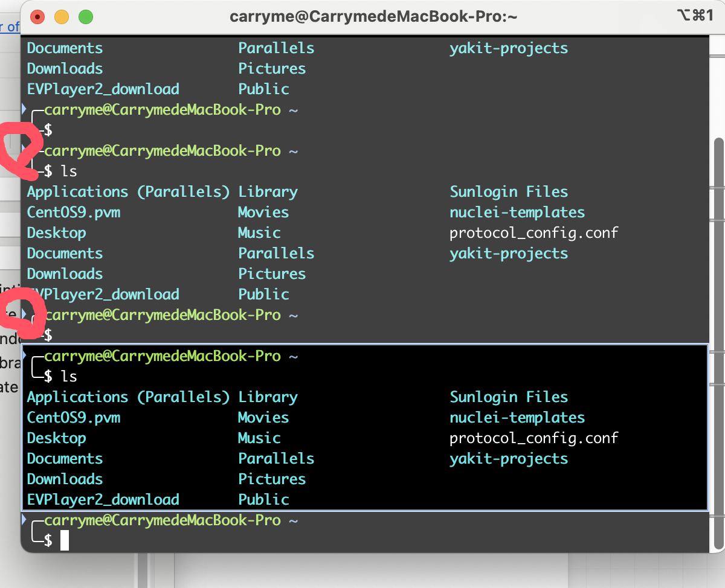Zoom the terminal window with the green button
The image size is (725, 588).
86,17
